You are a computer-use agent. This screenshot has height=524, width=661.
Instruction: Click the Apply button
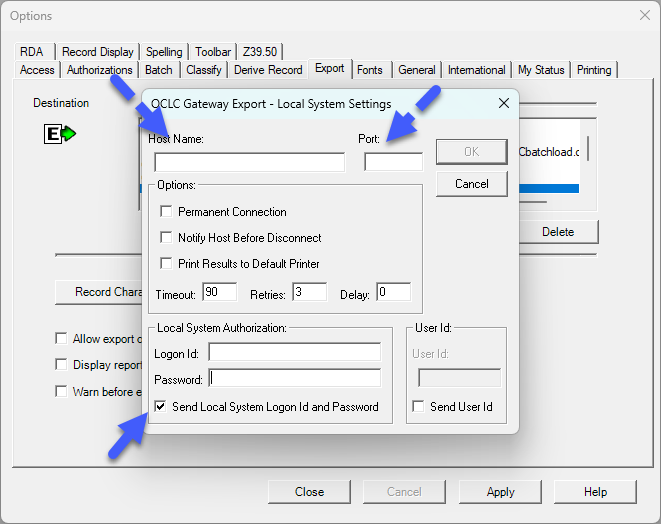500,492
